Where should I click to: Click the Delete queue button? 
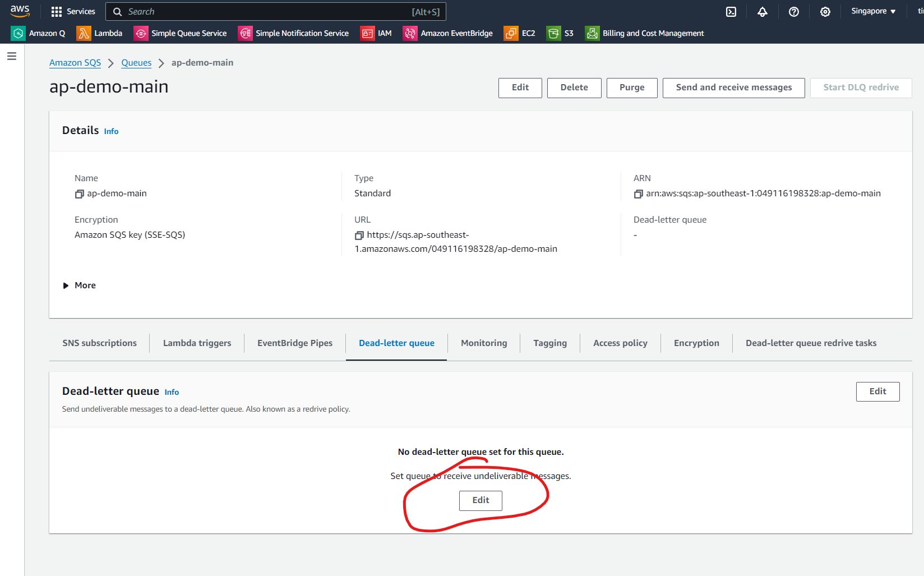click(574, 88)
